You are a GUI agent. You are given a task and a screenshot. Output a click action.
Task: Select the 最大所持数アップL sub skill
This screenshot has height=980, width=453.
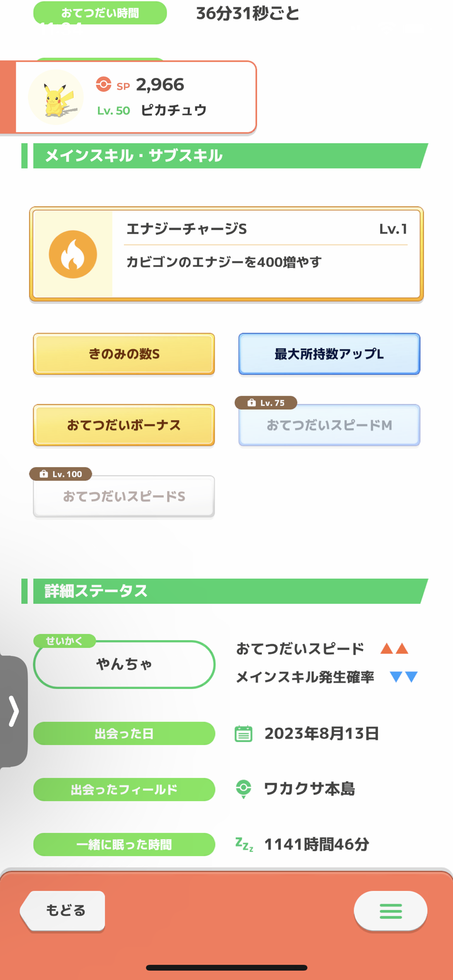[x=329, y=354]
